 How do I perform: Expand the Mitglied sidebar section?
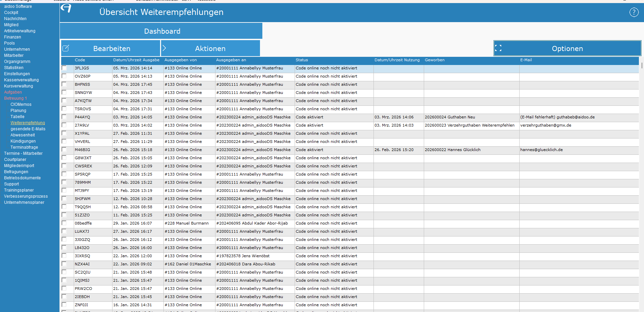(11, 25)
